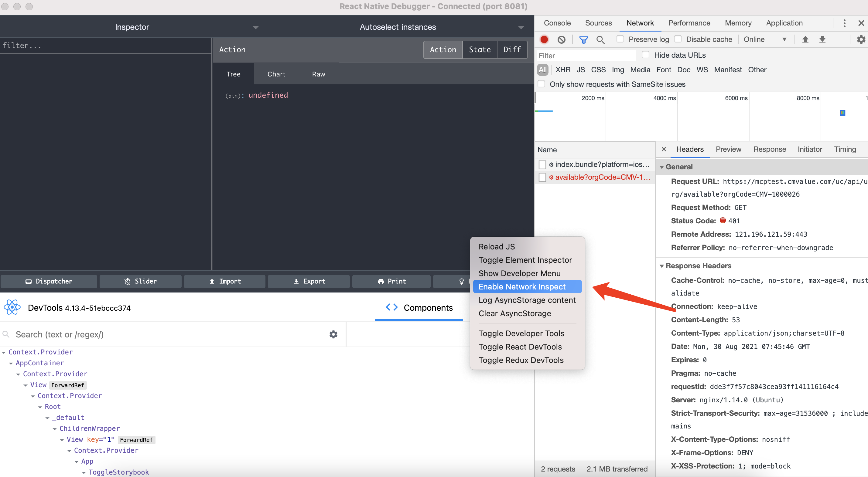Open network settings gear icon
Image resolution: width=868 pixels, height=477 pixels.
(x=861, y=39)
